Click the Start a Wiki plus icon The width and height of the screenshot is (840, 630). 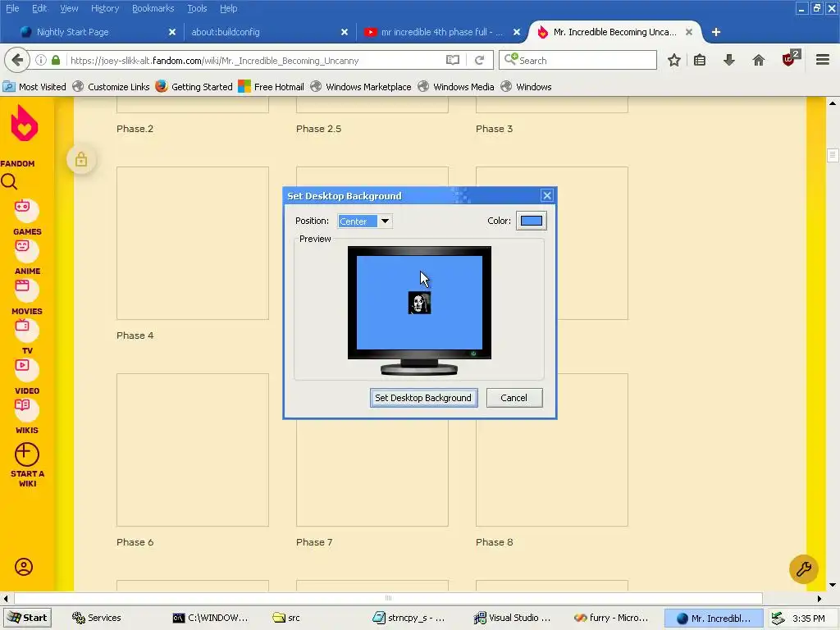coord(27,454)
